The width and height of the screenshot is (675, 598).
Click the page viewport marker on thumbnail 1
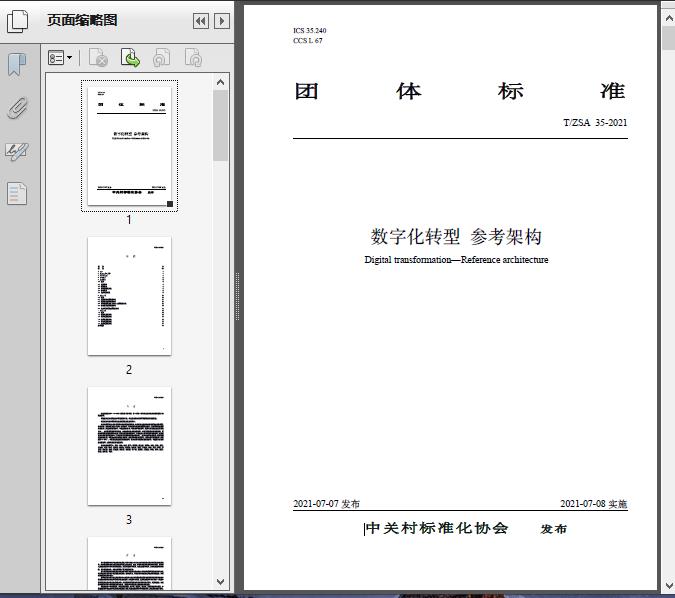click(x=170, y=204)
